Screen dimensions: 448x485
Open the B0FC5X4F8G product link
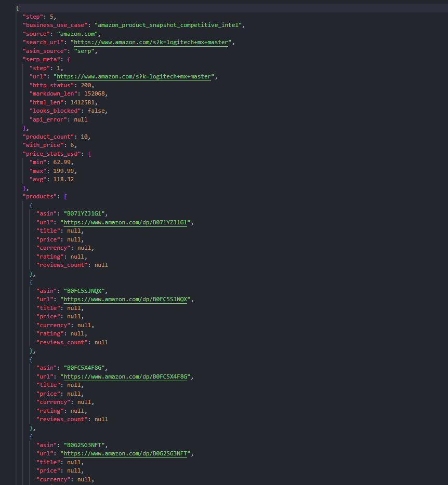(x=125, y=377)
